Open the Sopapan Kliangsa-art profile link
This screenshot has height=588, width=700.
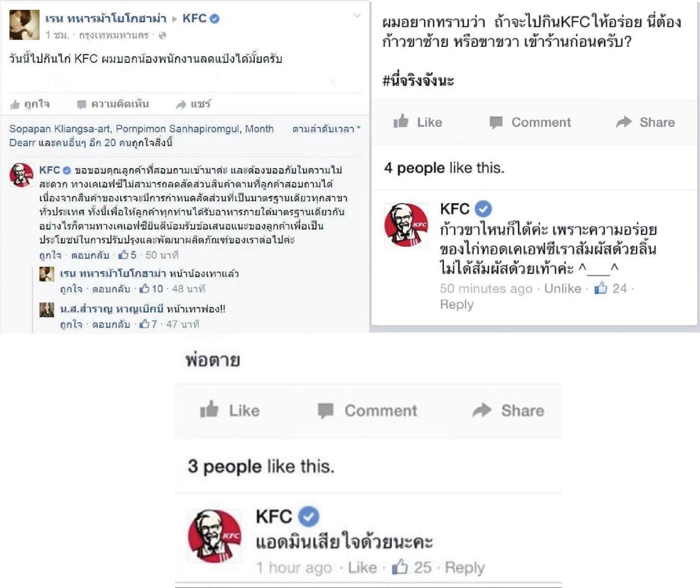(x=59, y=129)
